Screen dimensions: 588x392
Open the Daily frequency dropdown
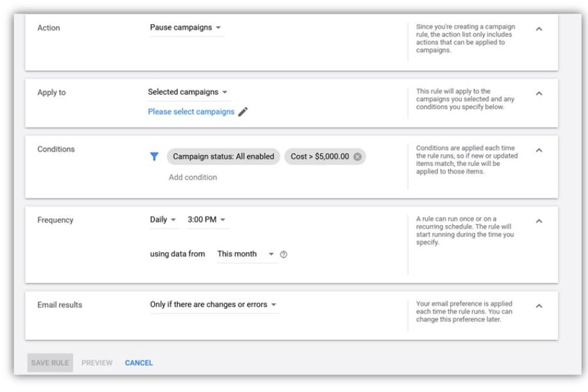pyautogui.click(x=163, y=220)
